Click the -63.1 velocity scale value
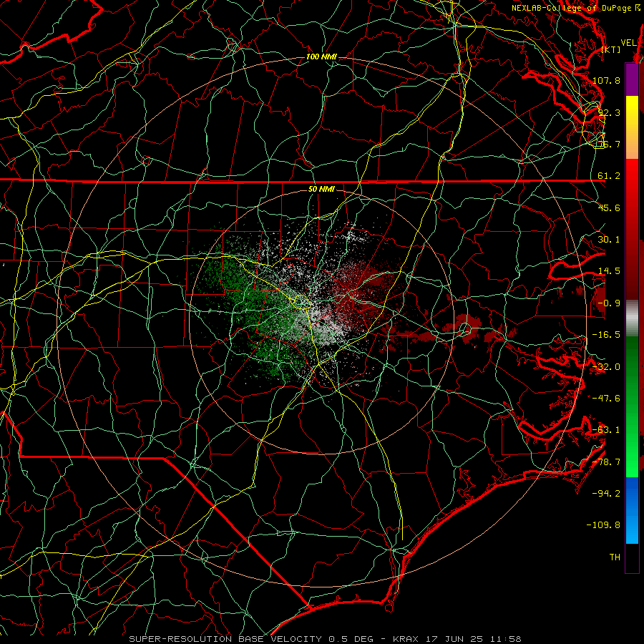The width and height of the screenshot is (644, 644). click(606, 429)
